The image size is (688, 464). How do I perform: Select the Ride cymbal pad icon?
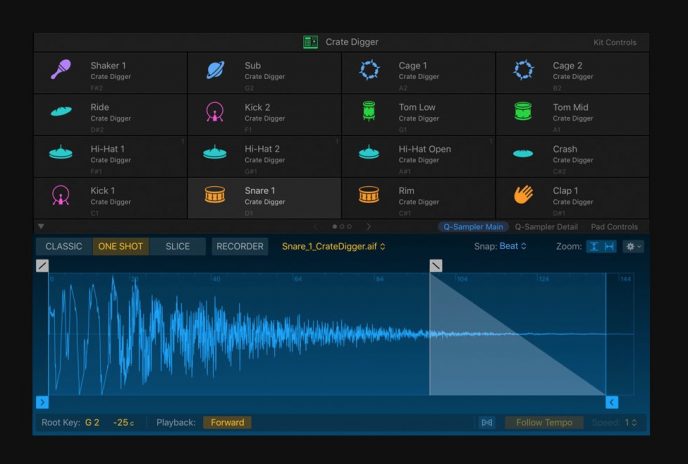[60, 111]
